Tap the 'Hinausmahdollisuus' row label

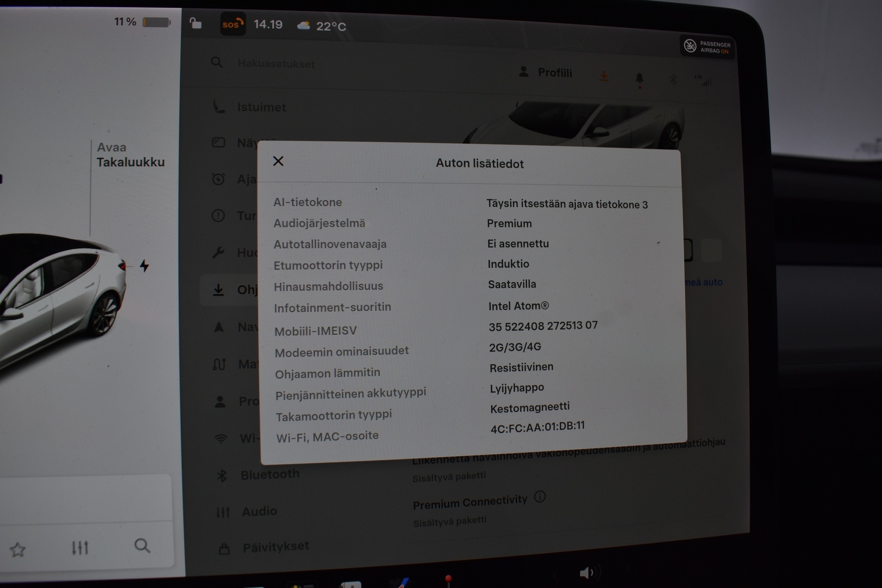pos(328,286)
